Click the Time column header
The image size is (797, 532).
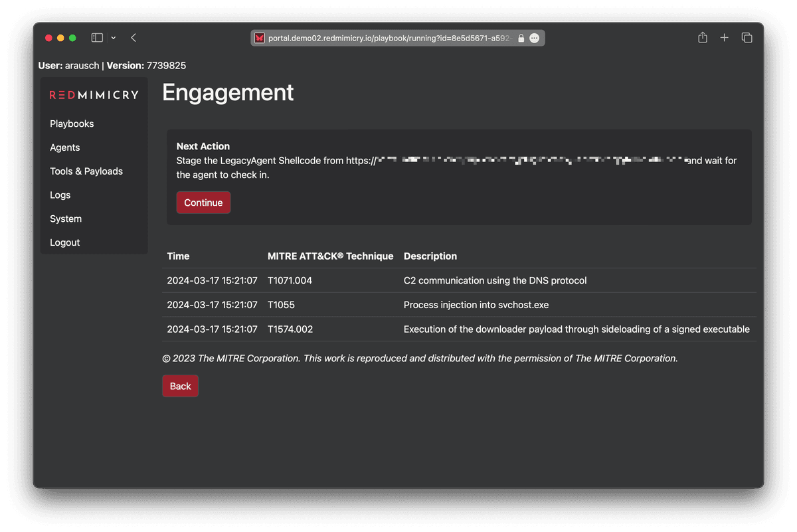point(178,256)
